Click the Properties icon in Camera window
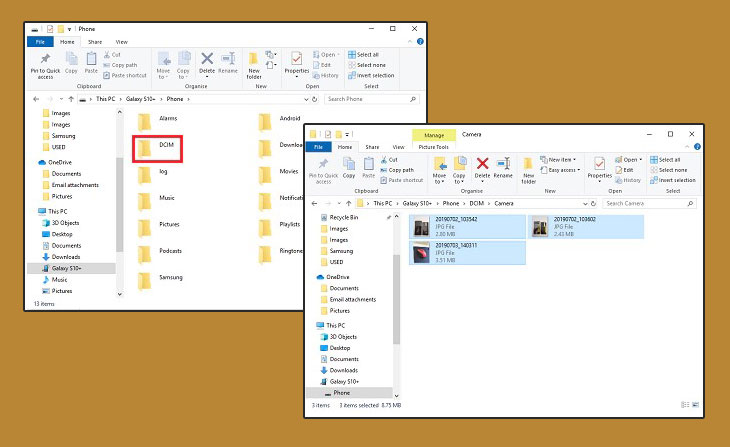Screen dimensions: 730x447 (x=599, y=167)
